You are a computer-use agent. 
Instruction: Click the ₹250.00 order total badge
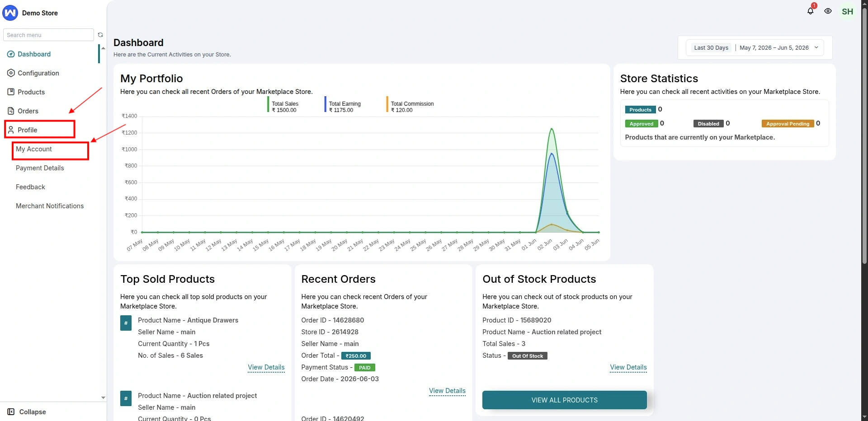click(356, 356)
